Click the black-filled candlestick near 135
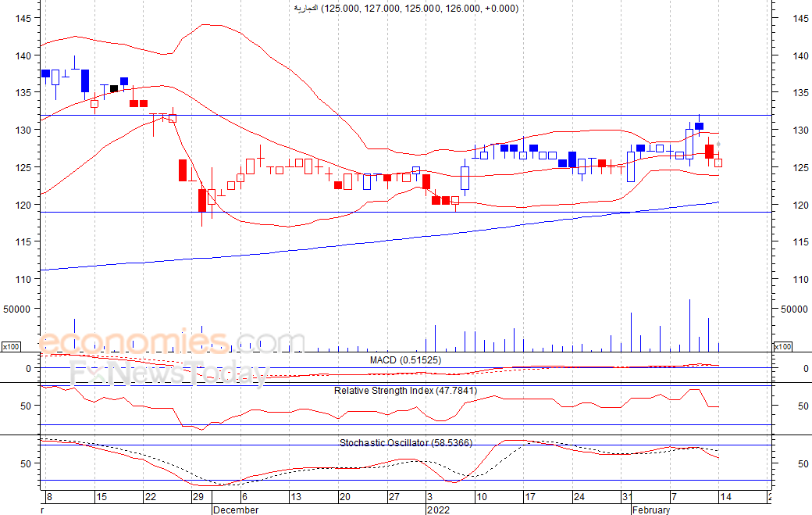The width and height of the screenshot is (812, 515). pyautogui.click(x=114, y=88)
